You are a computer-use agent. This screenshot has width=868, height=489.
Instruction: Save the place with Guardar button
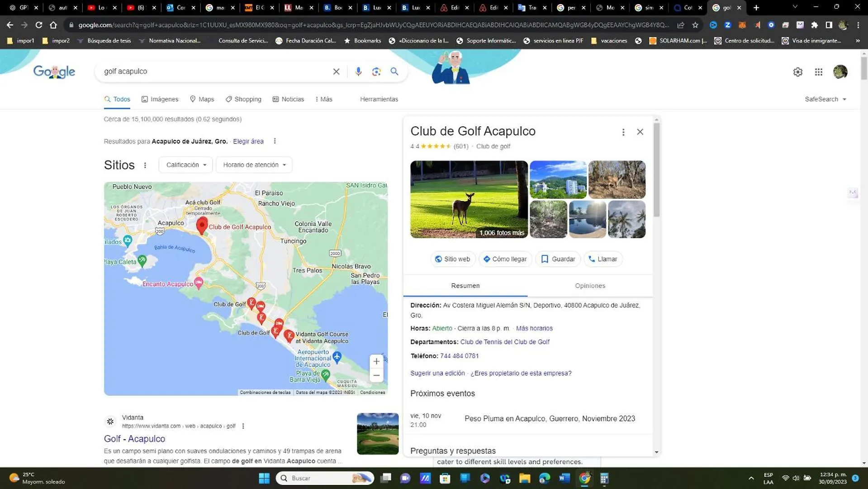pos(558,259)
